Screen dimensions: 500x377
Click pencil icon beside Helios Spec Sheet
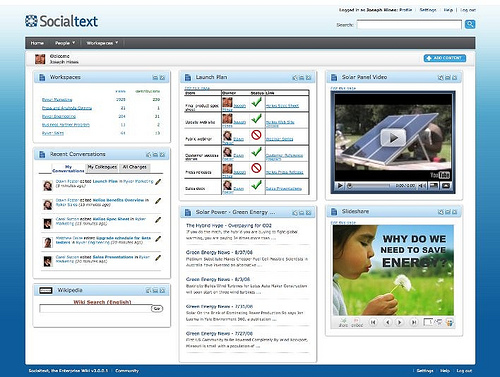coord(158,220)
